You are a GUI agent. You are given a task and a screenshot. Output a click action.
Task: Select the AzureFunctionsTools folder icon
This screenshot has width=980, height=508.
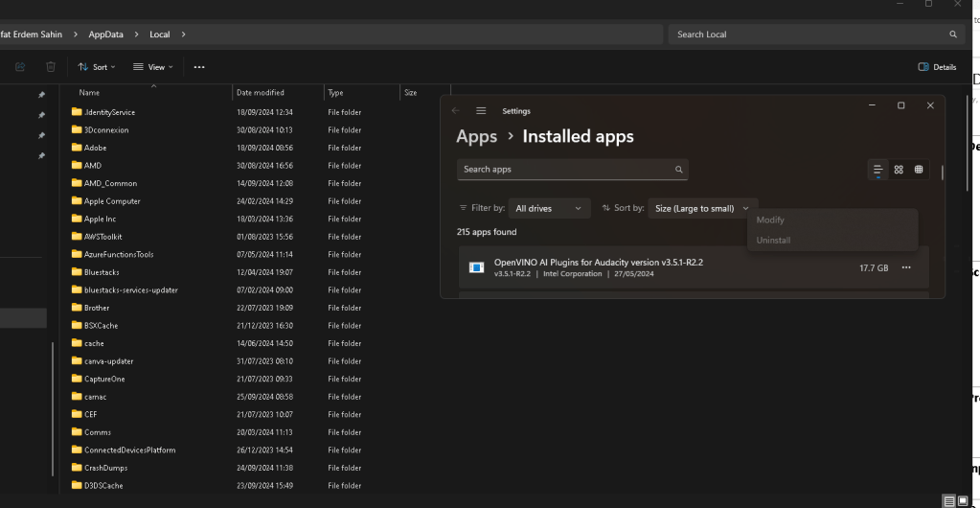pos(77,254)
